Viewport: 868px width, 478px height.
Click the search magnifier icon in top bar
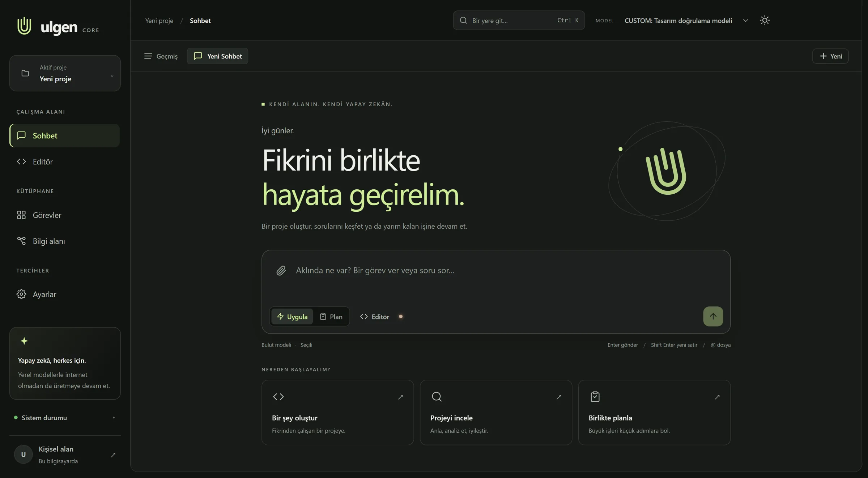click(463, 20)
